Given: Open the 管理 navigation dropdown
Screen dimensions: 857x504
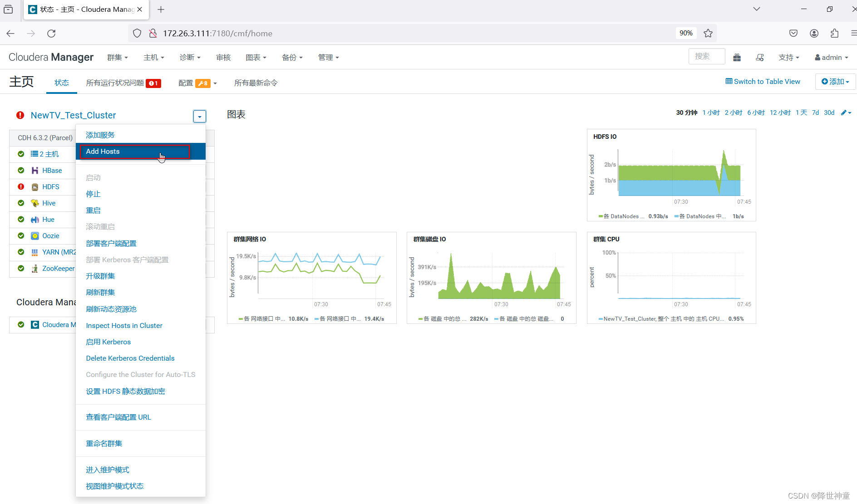Looking at the screenshot, I should (329, 58).
